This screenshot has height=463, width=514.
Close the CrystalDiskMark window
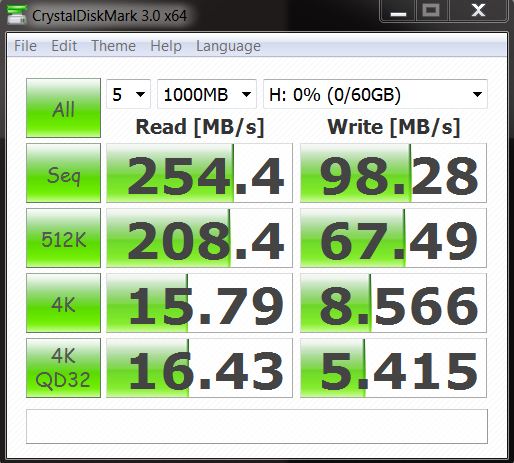[x=478, y=11]
